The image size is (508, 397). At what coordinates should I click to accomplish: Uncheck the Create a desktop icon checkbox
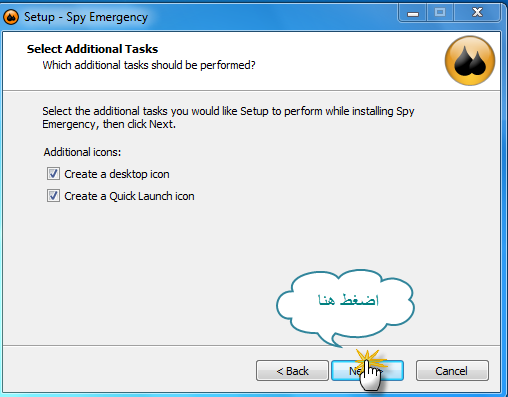pyautogui.click(x=53, y=174)
